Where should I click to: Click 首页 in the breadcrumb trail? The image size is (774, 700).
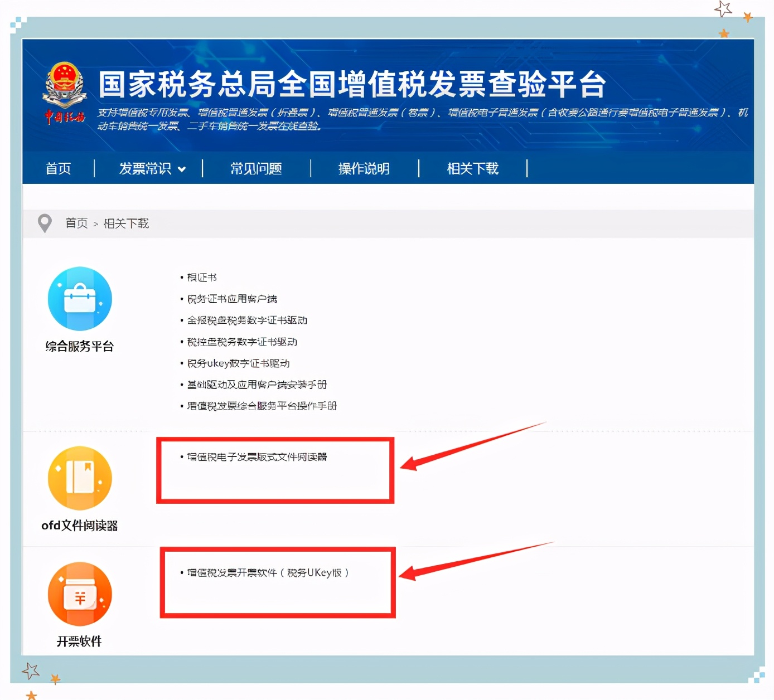(76, 223)
